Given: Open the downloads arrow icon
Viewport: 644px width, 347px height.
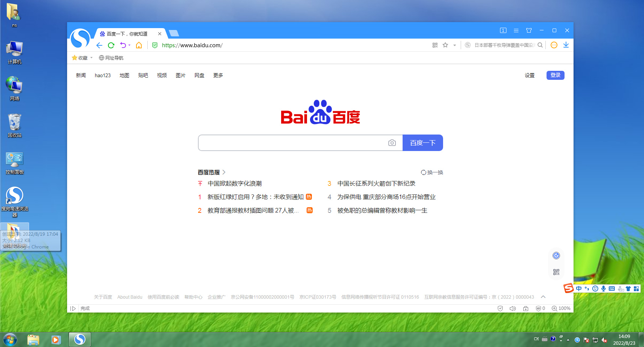Looking at the screenshot, I should point(566,45).
